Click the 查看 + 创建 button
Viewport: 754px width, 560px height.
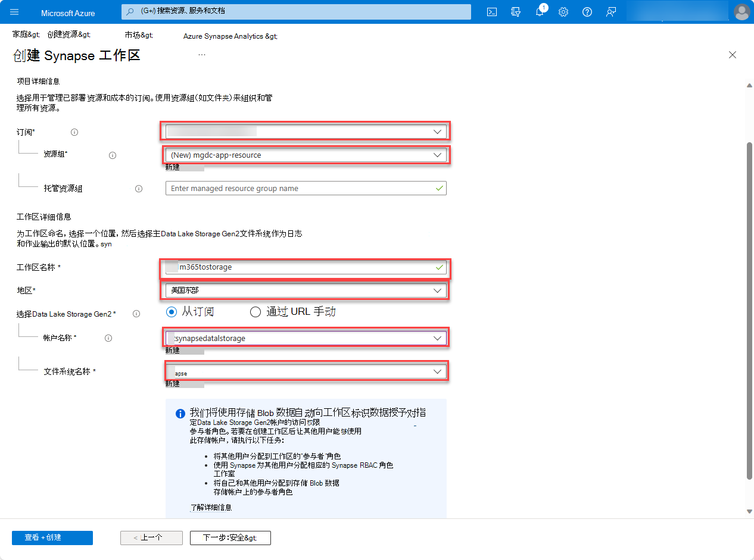(x=52, y=537)
